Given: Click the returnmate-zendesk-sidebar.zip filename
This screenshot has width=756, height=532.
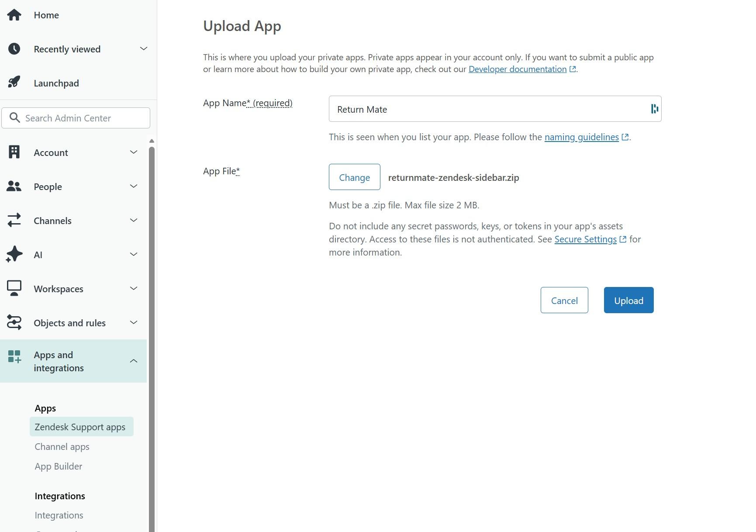Looking at the screenshot, I should tap(453, 177).
